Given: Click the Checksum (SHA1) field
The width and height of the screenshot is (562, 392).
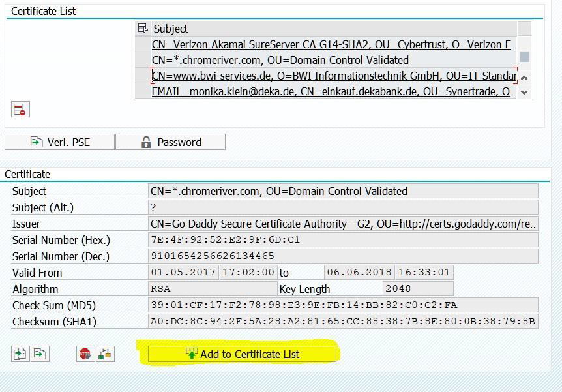Looking at the screenshot, I should tap(343, 321).
